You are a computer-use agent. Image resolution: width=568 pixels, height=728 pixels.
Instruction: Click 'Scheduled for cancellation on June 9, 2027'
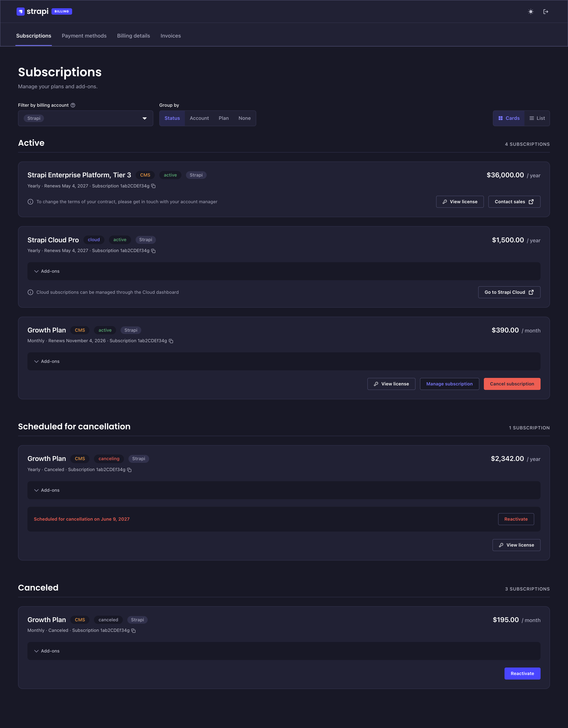click(x=82, y=519)
